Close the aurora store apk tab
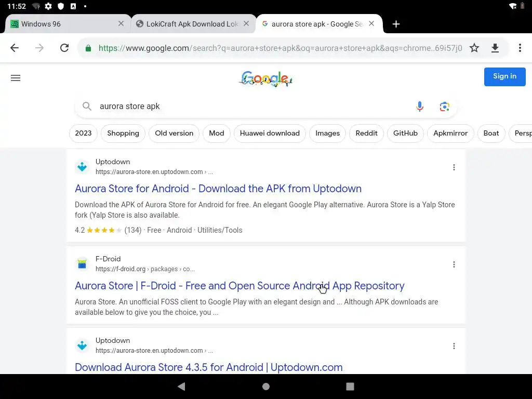Screen dimensions: 532x399 371,24
